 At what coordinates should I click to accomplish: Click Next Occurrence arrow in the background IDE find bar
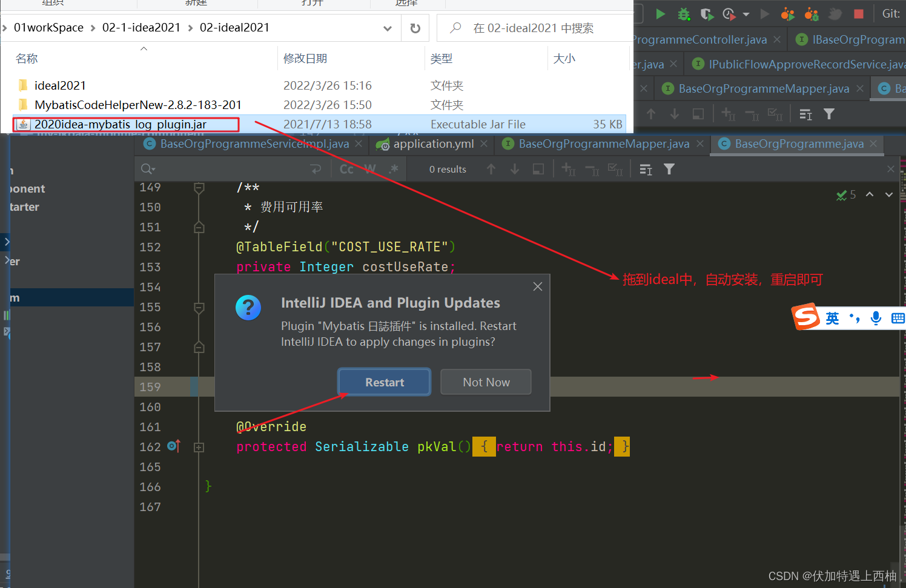(x=674, y=114)
